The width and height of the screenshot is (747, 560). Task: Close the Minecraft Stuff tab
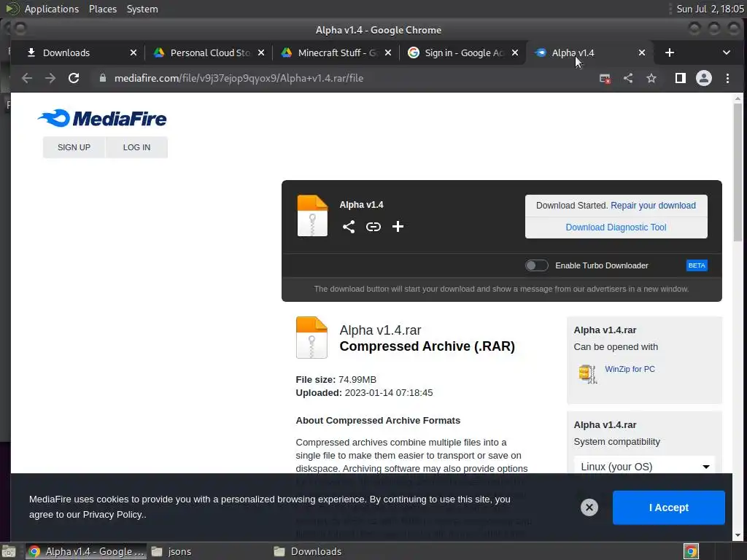coord(388,52)
